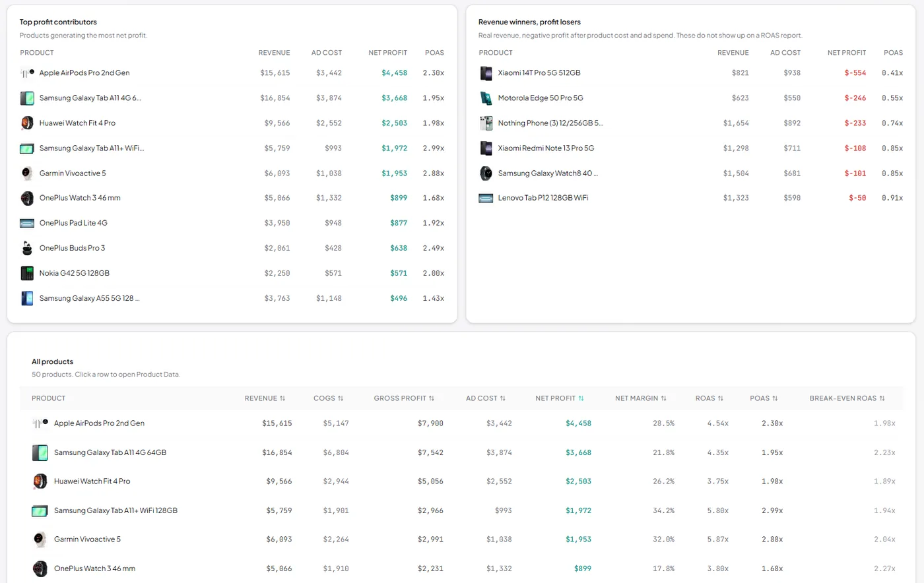
Task: Click Samsung Galaxy Tab A11 4G thumbnail in Top profit contributors
Action: click(x=27, y=98)
